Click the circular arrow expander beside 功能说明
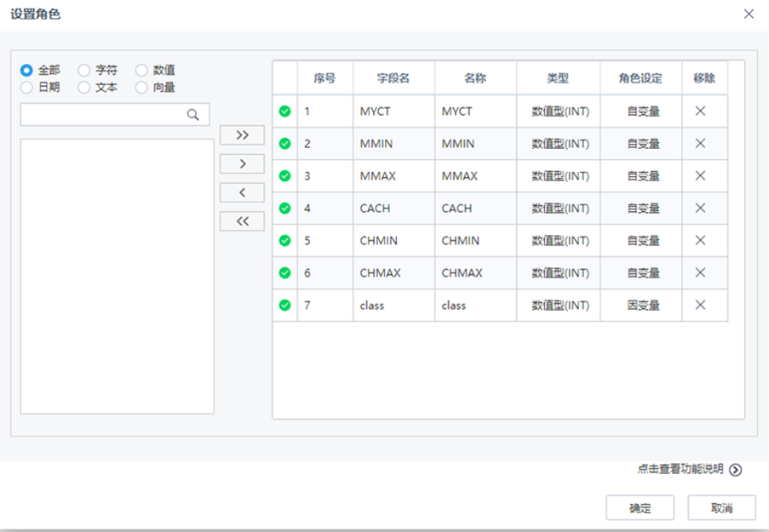Viewport: 769px width, 532px height. tap(737, 469)
